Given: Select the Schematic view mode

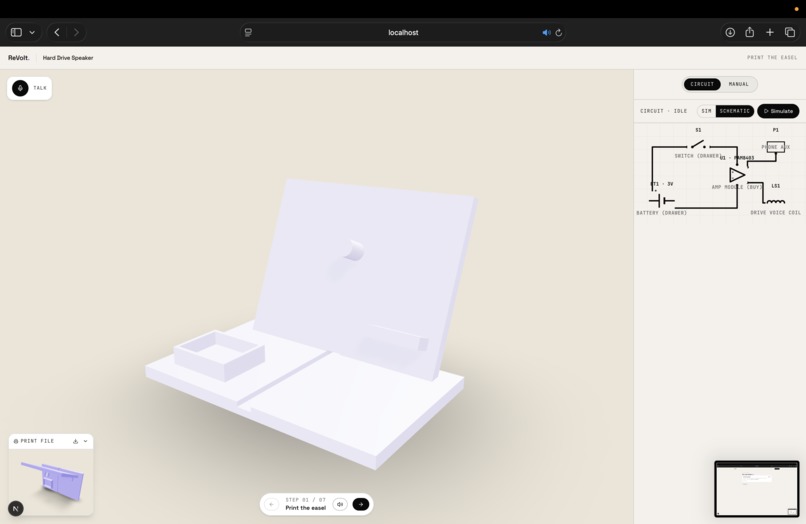Looking at the screenshot, I should point(735,111).
